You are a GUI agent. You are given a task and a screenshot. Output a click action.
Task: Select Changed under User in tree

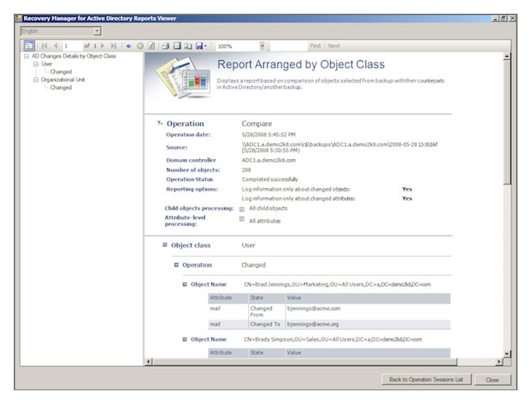(61, 72)
